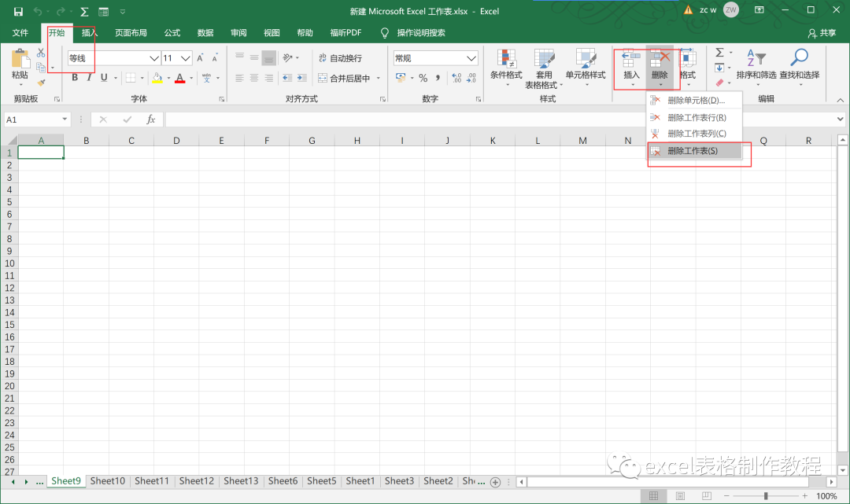
Task: Open the Sheet13 tab
Action: click(x=241, y=480)
